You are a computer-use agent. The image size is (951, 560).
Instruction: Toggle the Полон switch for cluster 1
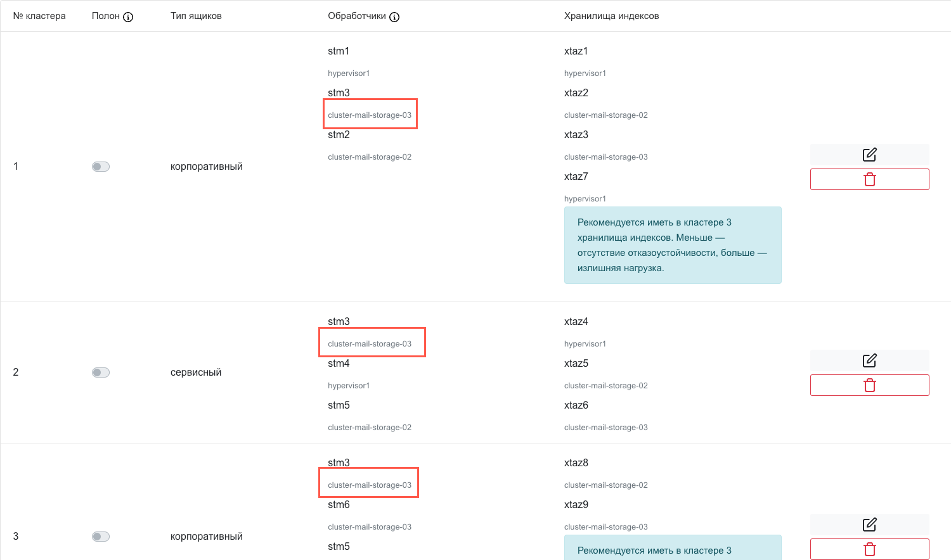click(x=101, y=167)
